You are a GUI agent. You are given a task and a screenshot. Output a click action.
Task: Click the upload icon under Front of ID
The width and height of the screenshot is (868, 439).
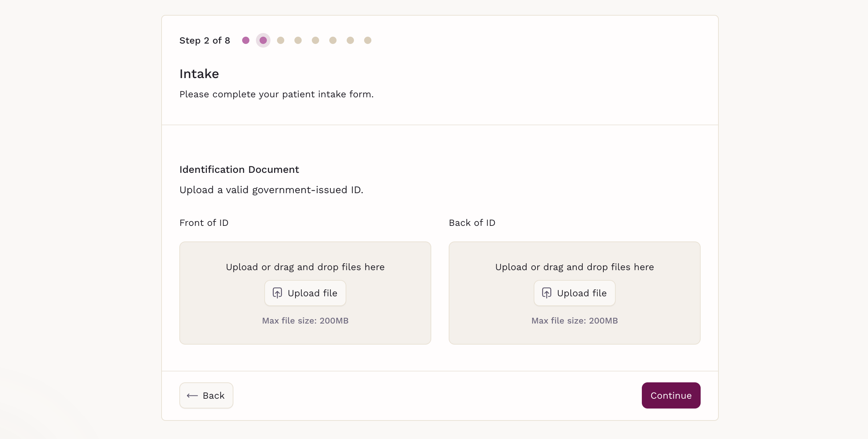277,293
